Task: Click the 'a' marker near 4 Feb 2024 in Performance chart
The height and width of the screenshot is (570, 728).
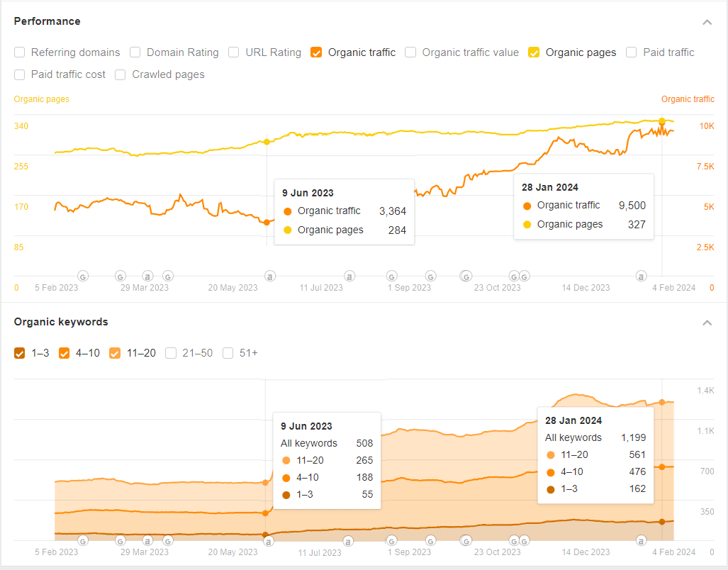Action: (x=641, y=276)
